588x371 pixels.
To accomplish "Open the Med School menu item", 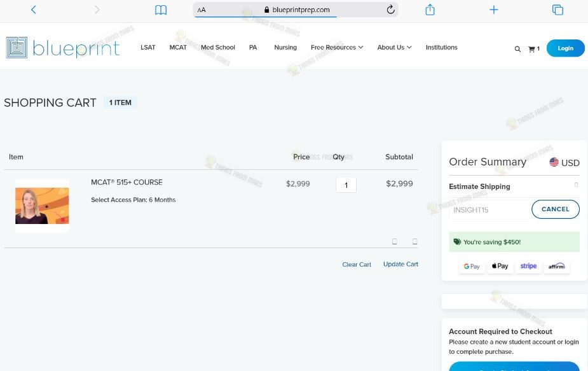I will [218, 47].
